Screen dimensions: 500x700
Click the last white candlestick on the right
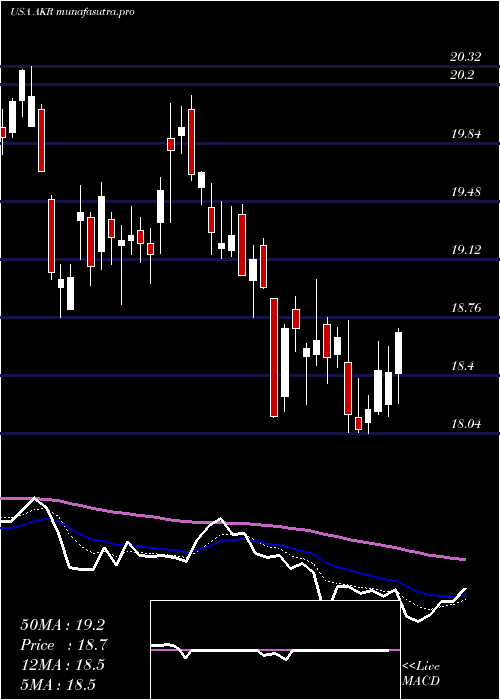[x=399, y=353]
